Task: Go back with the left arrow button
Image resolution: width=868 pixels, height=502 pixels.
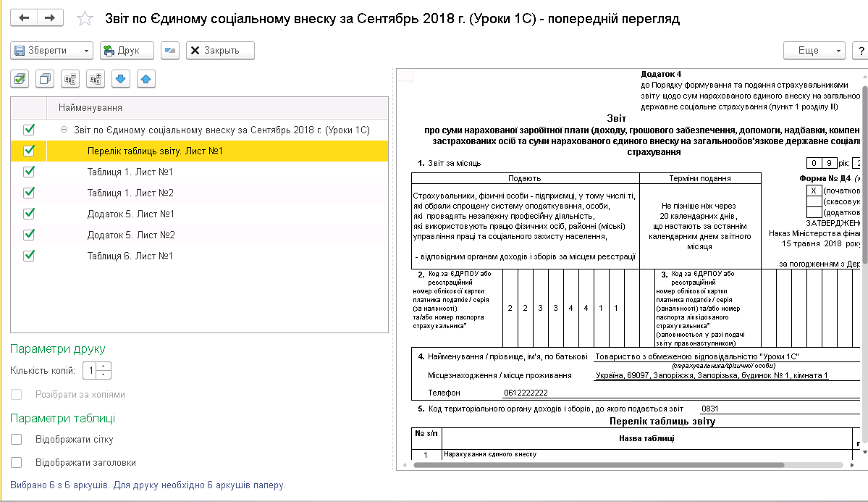Action: click(x=24, y=17)
